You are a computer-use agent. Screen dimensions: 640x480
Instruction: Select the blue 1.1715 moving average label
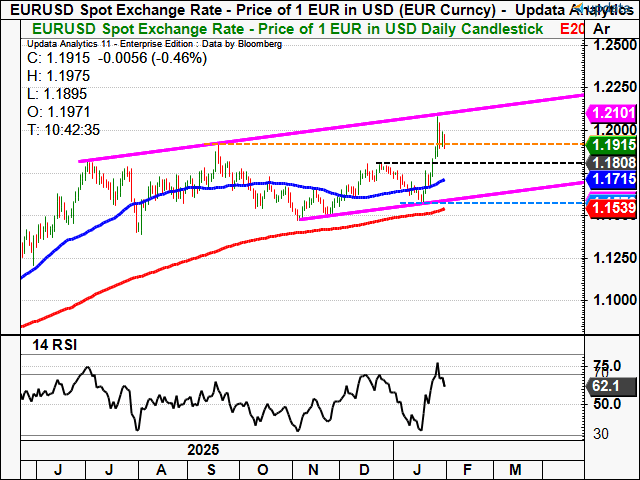point(608,178)
